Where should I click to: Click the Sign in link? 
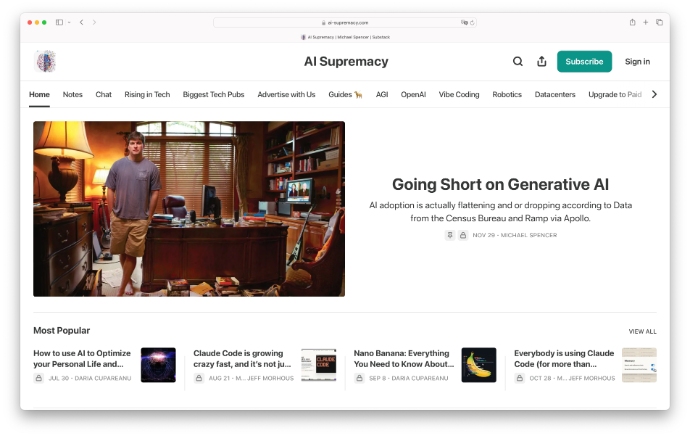[637, 61]
